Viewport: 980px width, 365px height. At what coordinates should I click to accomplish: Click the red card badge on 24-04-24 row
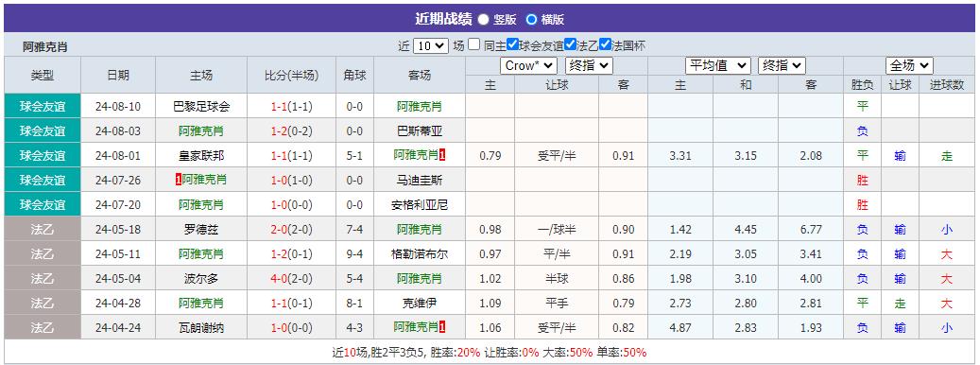(442, 327)
